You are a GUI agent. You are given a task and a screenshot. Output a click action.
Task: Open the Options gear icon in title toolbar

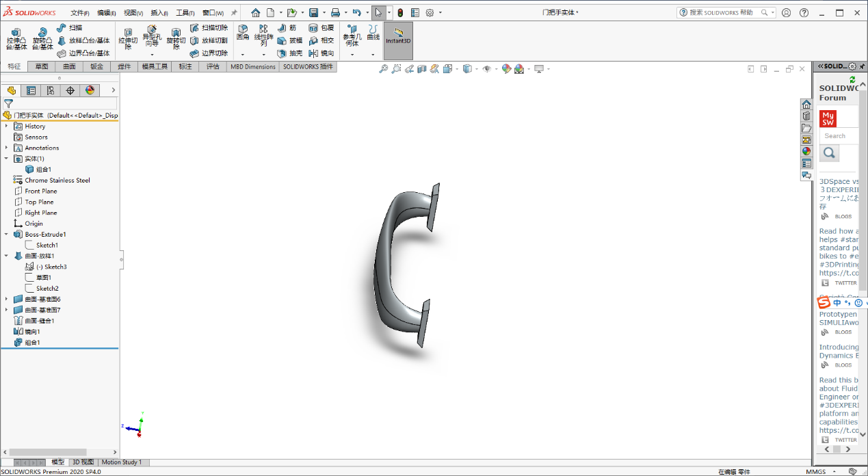(x=430, y=12)
